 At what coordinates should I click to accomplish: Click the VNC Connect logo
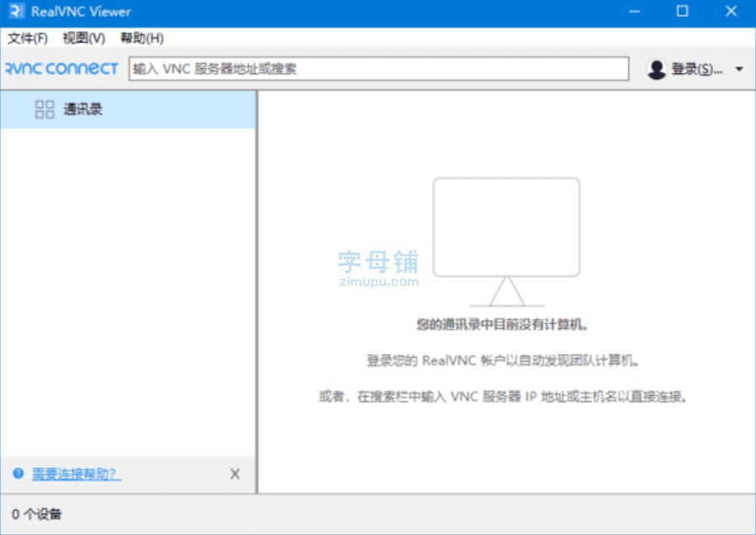tap(61, 69)
